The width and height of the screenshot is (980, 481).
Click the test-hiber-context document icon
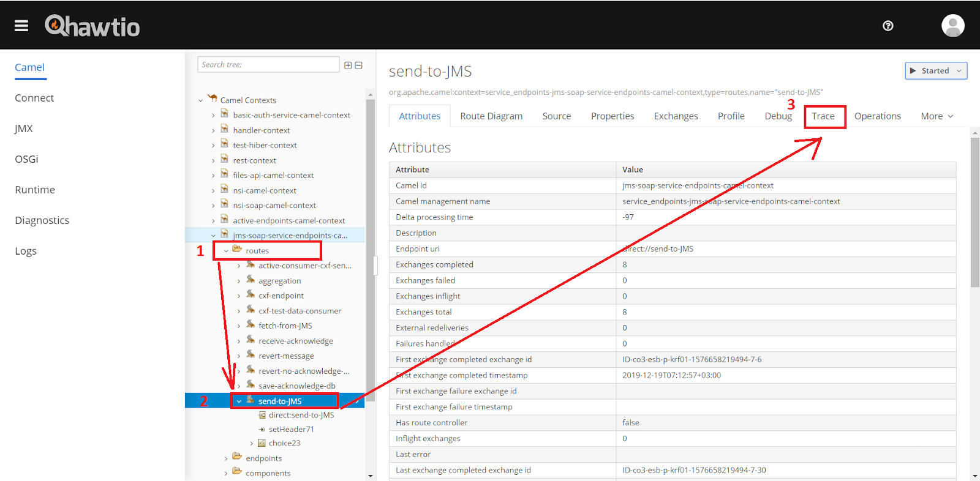(225, 144)
